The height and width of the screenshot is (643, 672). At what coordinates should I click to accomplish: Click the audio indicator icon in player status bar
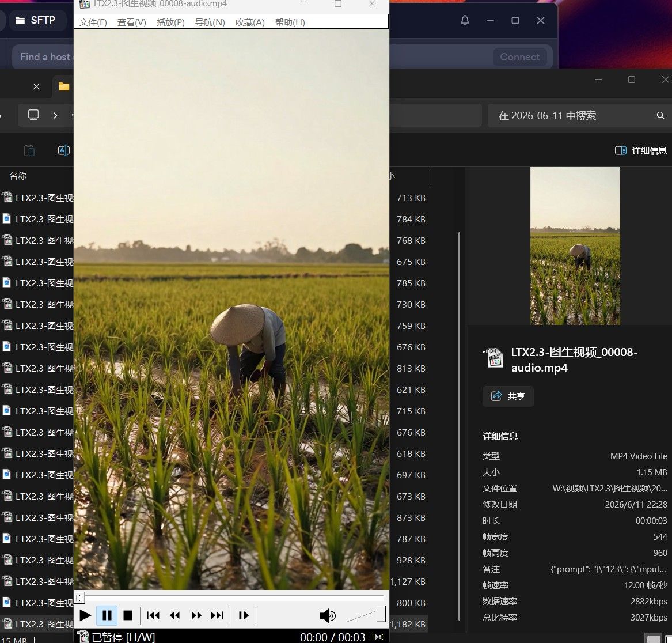point(379,637)
